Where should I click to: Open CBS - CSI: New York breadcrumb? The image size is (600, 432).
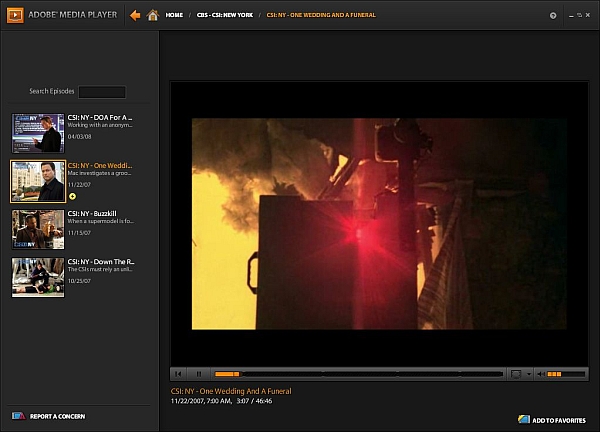tap(225, 15)
